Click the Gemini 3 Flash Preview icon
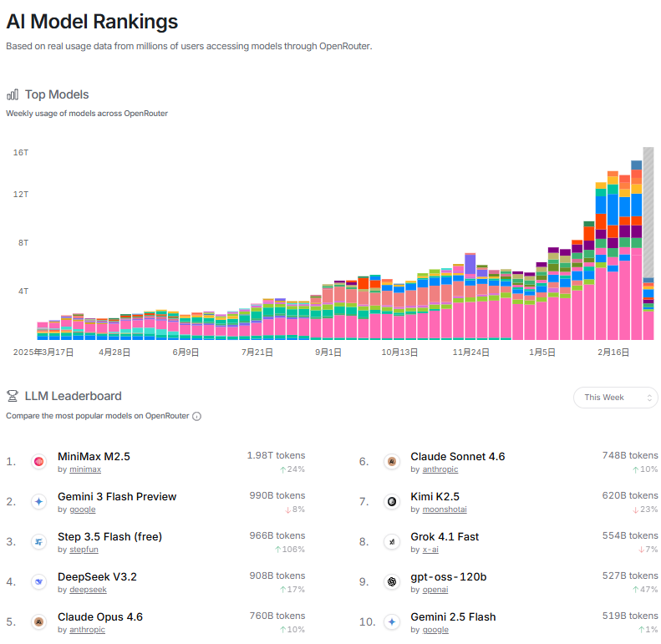This screenshot has height=644, width=661. point(38,501)
